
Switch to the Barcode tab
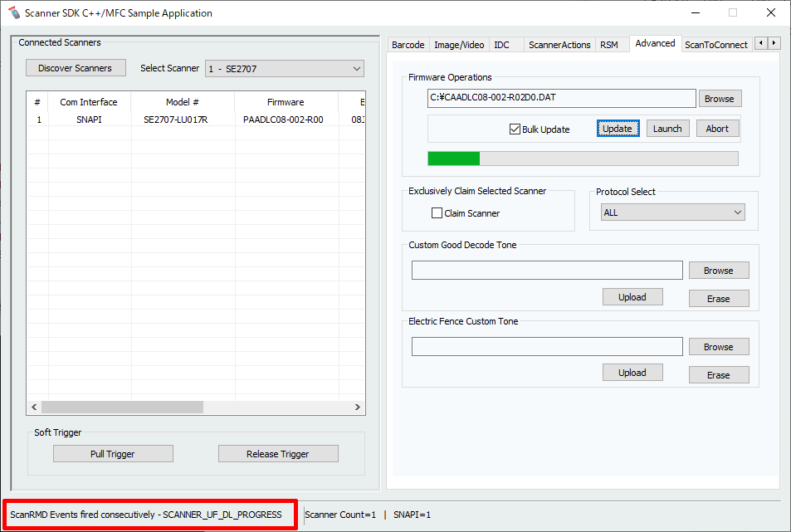pos(408,45)
